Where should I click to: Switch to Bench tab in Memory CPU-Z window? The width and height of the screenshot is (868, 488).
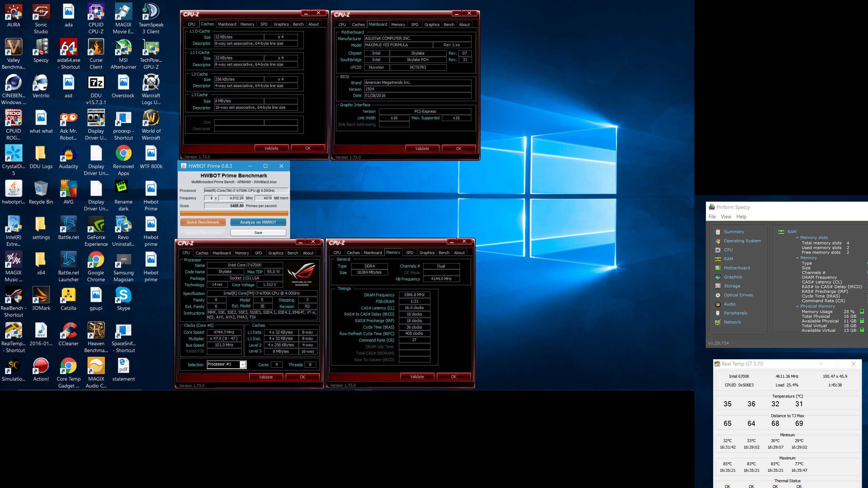click(x=444, y=253)
